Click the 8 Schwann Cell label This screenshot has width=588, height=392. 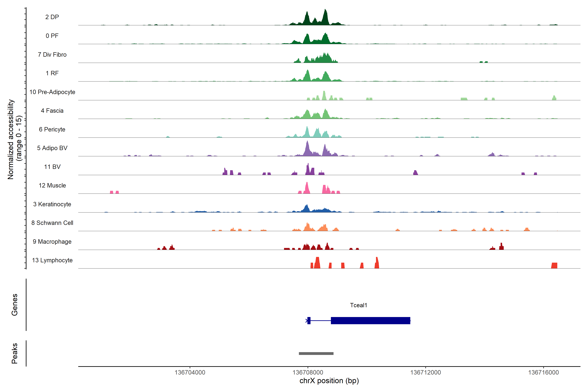pos(52,223)
